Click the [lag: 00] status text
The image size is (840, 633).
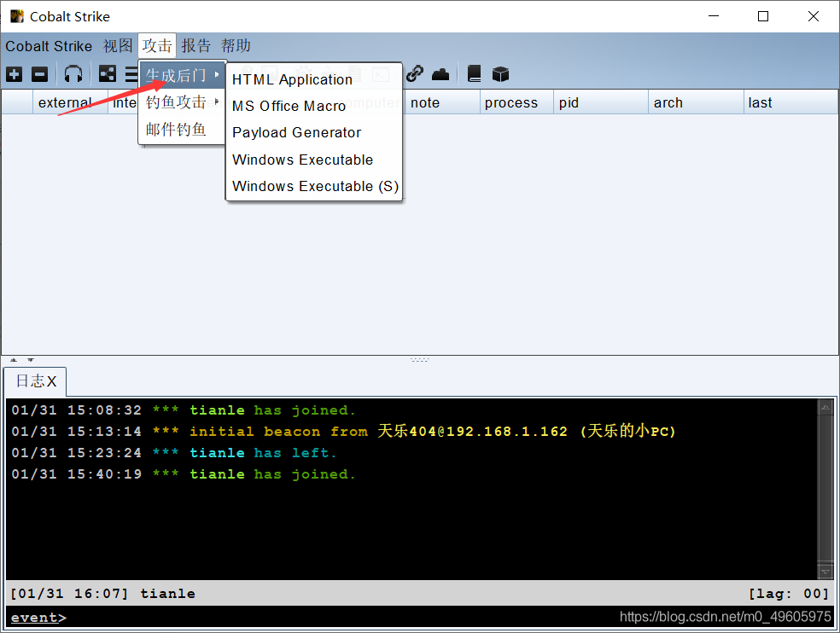pos(788,594)
